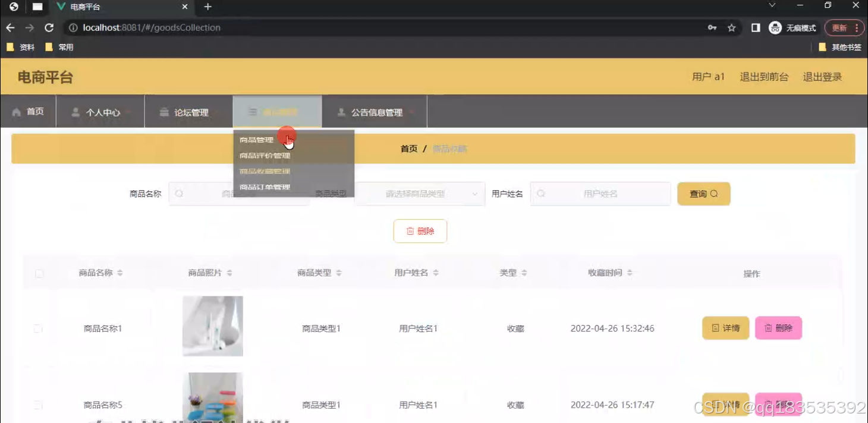Toggle the select-all checkbox in table header

coord(39,273)
